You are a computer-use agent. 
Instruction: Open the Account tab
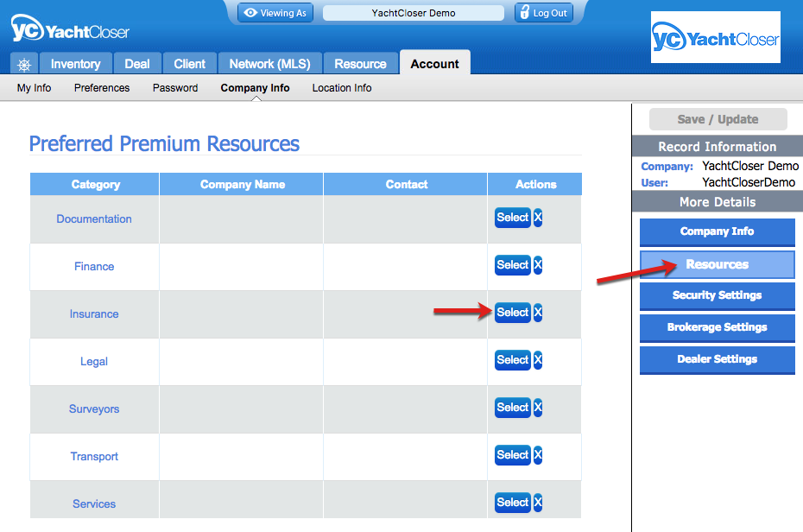click(x=435, y=64)
